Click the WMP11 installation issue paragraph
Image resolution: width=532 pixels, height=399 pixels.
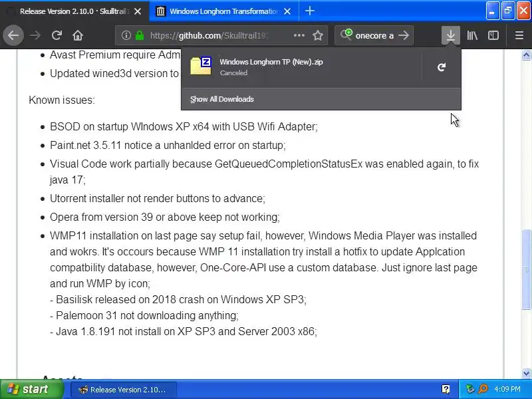263,259
